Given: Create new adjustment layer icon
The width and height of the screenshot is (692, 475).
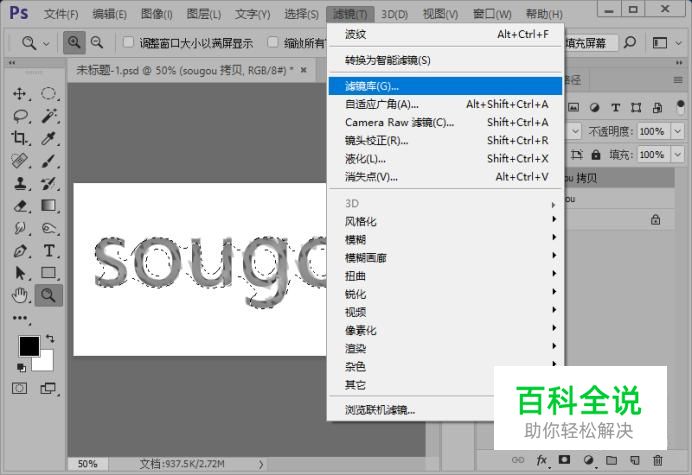Looking at the screenshot, I should 588,460.
